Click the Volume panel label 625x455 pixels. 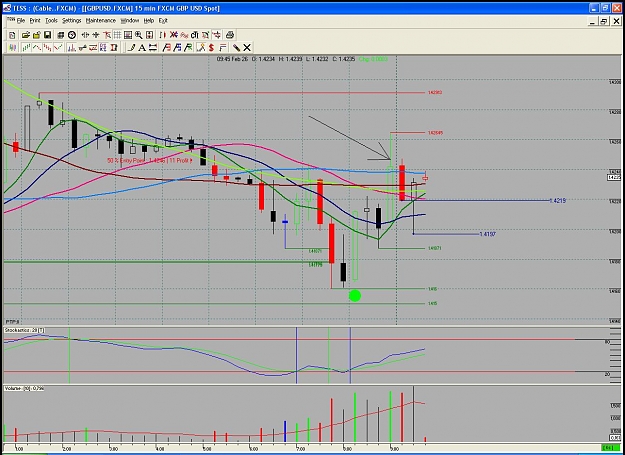pyautogui.click(x=24, y=388)
